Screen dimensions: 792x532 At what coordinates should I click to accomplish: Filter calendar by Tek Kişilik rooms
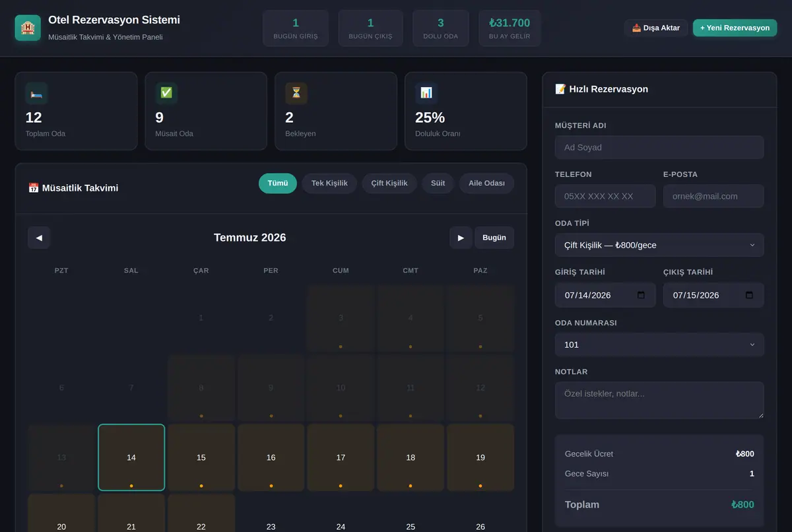tap(329, 183)
